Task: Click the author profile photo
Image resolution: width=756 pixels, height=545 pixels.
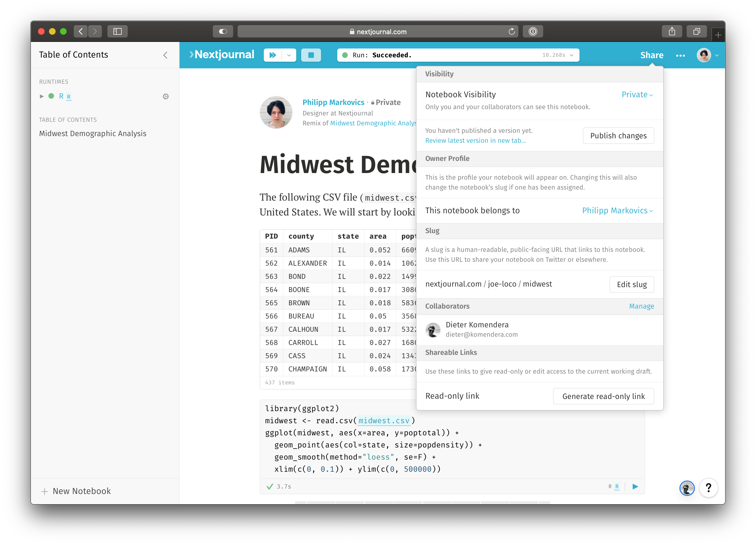Action: pyautogui.click(x=276, y=112)
